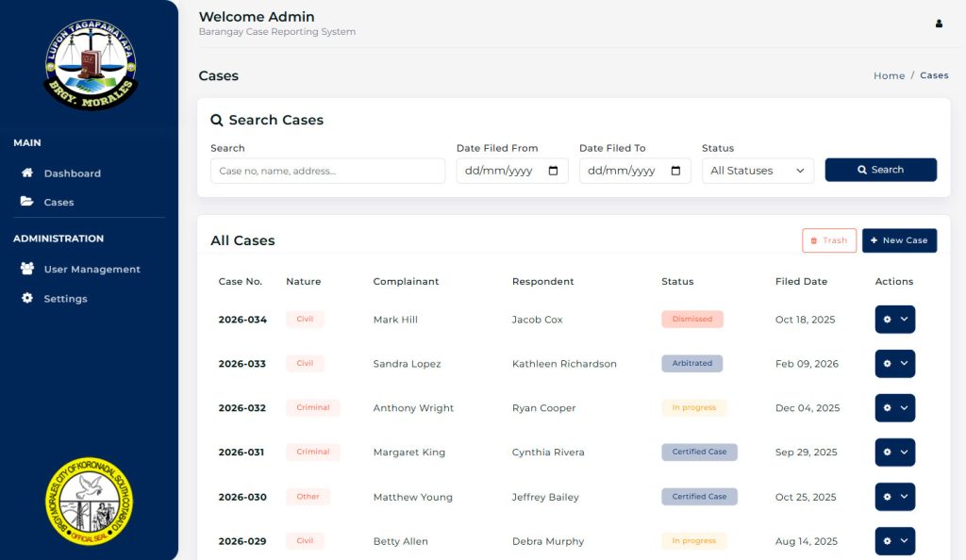
Task: Select Cases in the sidebar menu
Action: coord(58,202)
